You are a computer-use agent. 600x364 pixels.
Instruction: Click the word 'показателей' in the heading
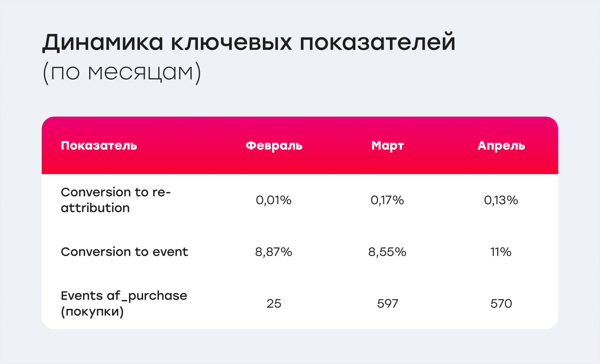(377, 42)
